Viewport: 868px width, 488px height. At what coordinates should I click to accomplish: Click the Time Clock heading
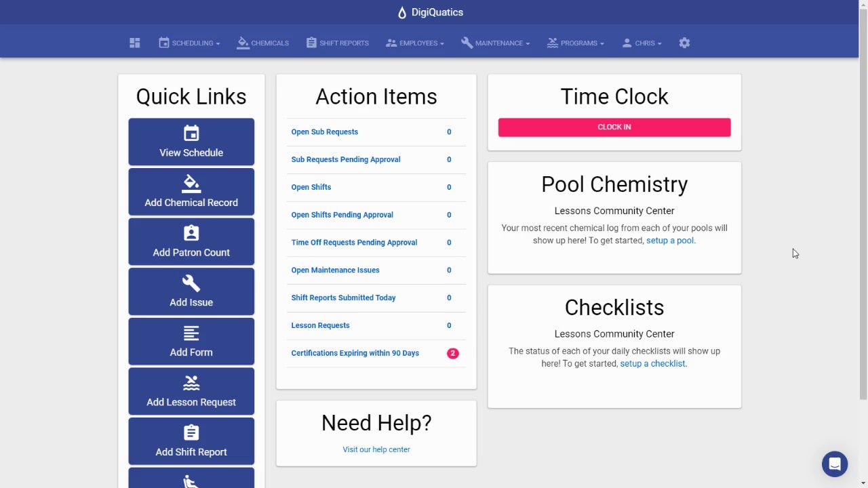click(614, 97)
